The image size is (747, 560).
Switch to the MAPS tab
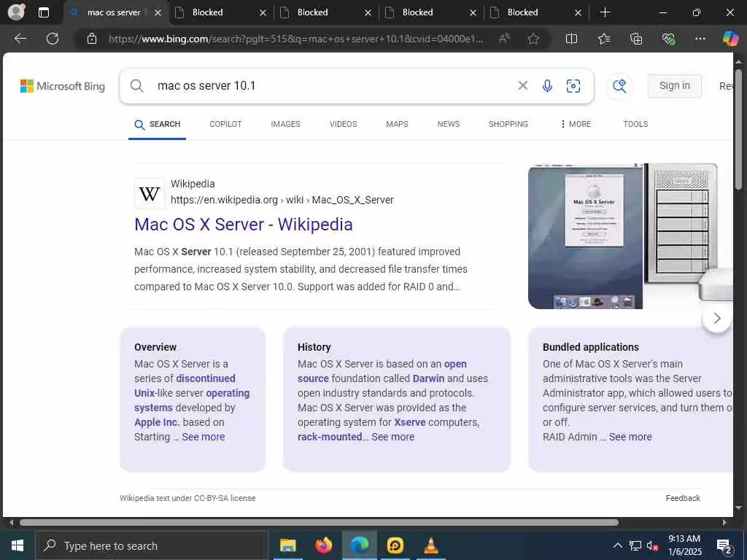[397, 124]
